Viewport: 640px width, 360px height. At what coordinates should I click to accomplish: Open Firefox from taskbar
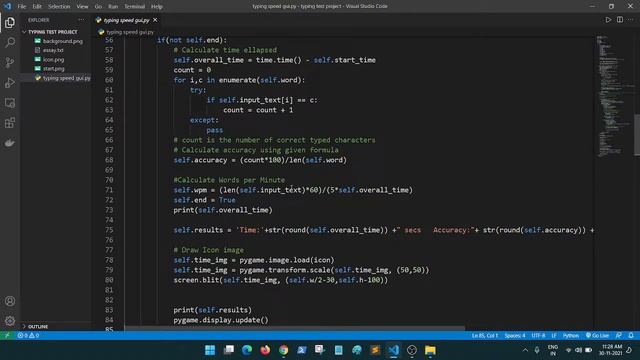[x=265, y=350]
